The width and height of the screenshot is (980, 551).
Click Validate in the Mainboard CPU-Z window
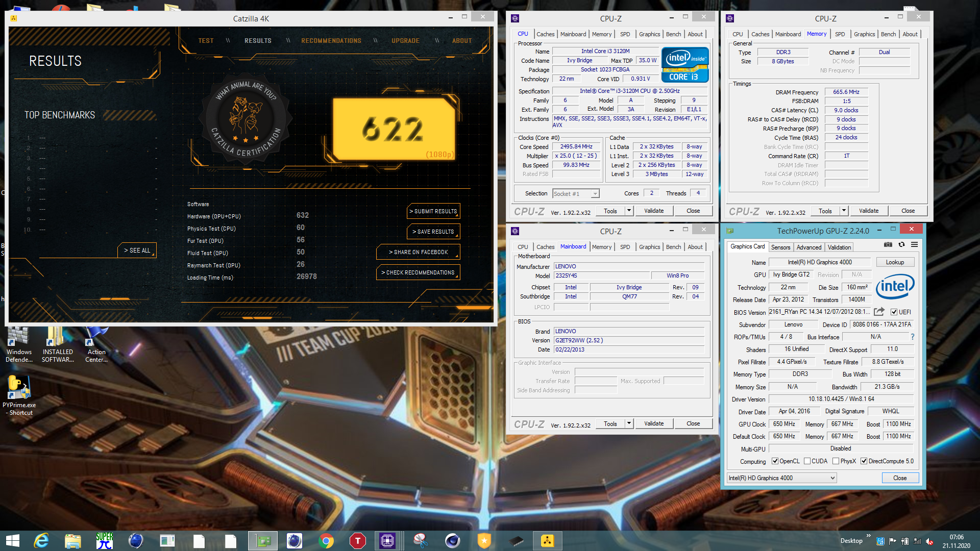(654, 423)
